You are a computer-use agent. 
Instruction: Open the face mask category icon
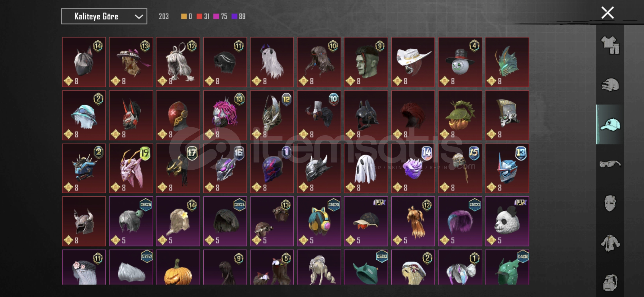(610, 204)
